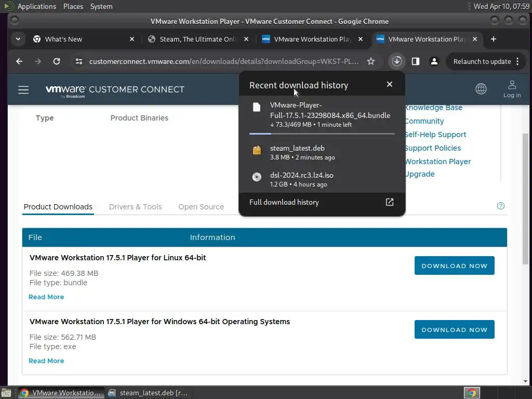Click the help question mark icon

point(500,206)
